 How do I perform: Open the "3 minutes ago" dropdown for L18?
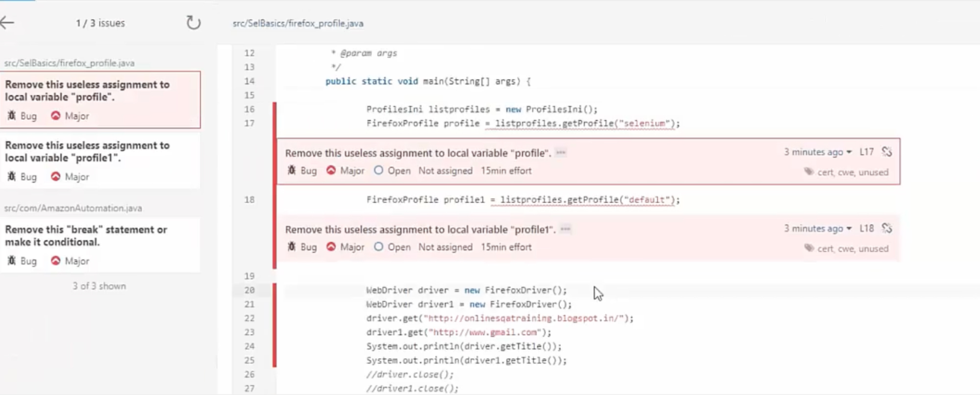point(818,229)
